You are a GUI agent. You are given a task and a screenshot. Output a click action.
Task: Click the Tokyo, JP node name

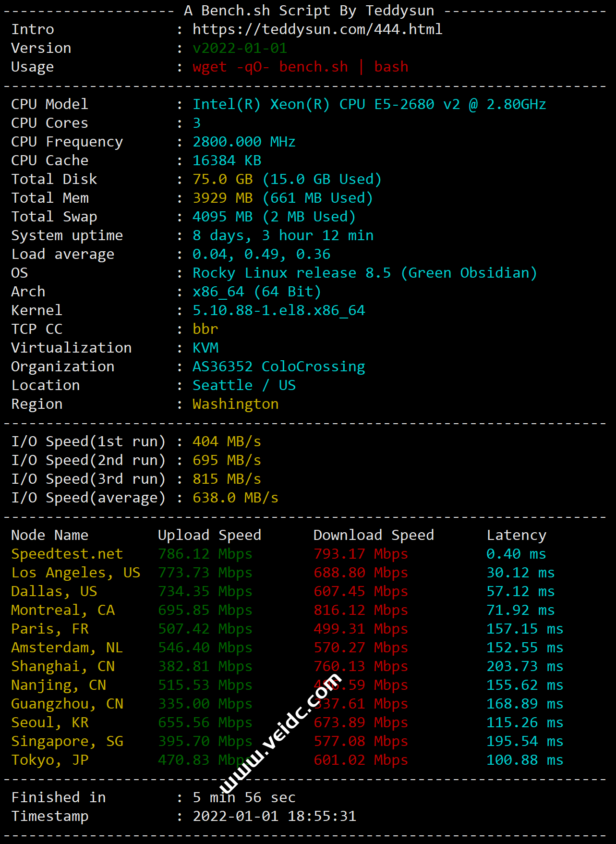coord(49,760)
